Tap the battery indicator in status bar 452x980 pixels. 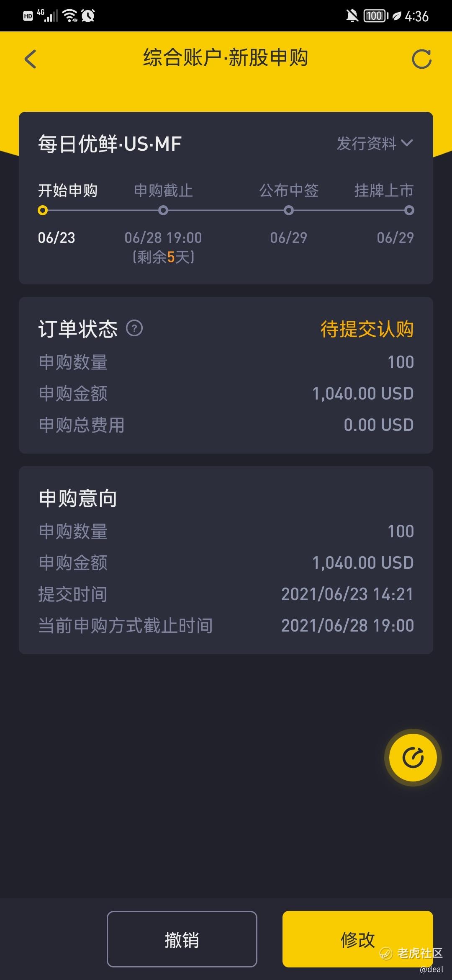tap(375, 16)
